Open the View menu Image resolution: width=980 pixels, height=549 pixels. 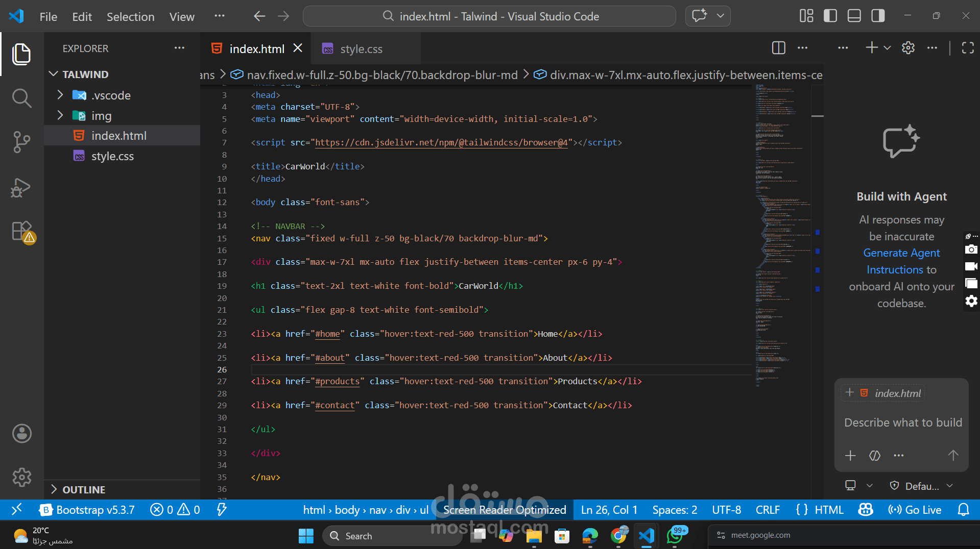(182, 17)
